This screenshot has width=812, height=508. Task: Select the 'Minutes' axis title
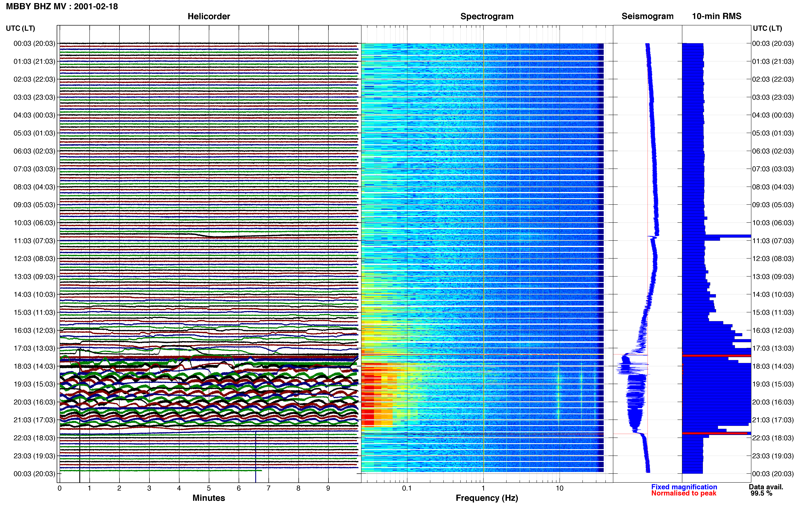point(209,498)
